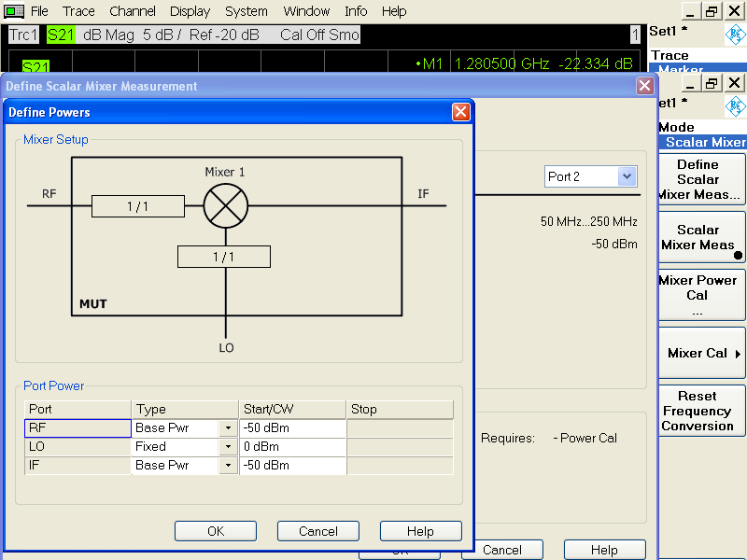
Task: Confirm Define Powers with OK
Action: pos(216,531)
